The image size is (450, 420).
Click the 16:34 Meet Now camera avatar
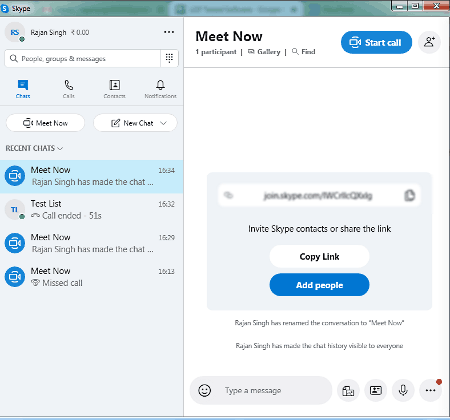tap(15, 176)
